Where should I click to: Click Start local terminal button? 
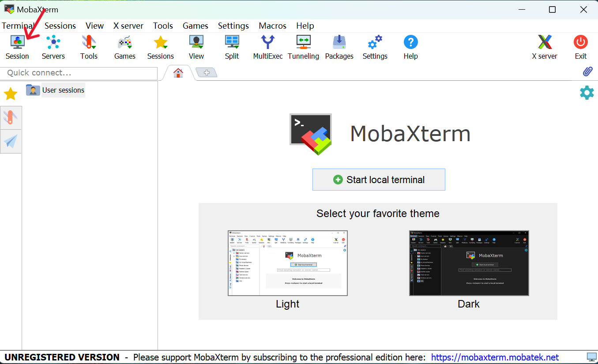[x=379, y=180]
